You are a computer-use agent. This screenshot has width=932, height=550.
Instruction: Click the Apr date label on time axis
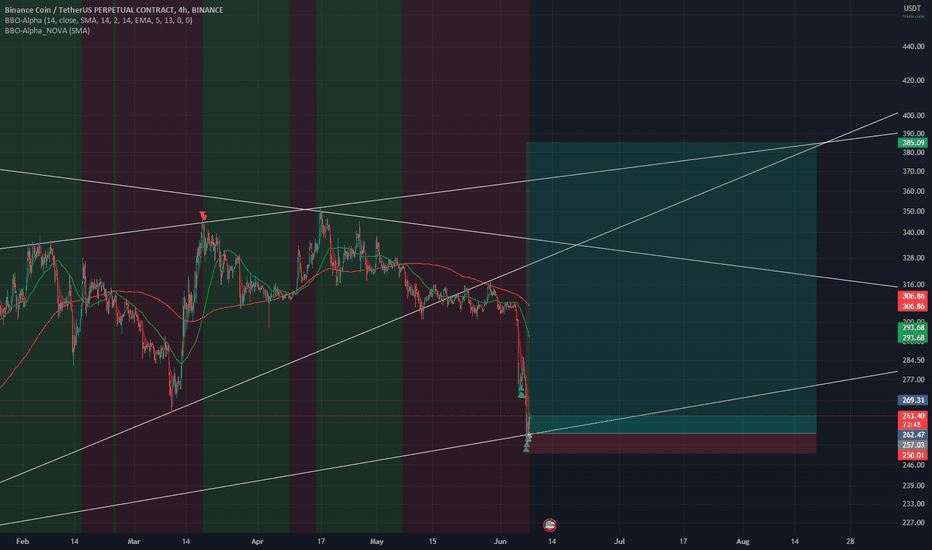[257, 541]
